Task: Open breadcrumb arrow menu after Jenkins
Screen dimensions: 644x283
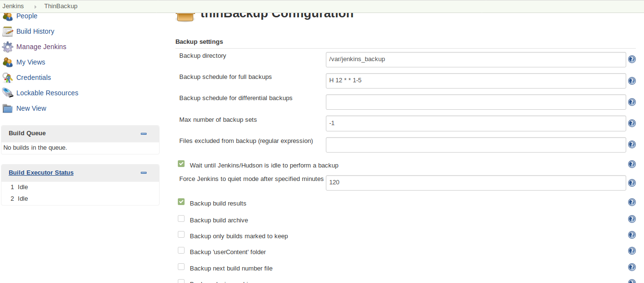Action: 35,6
